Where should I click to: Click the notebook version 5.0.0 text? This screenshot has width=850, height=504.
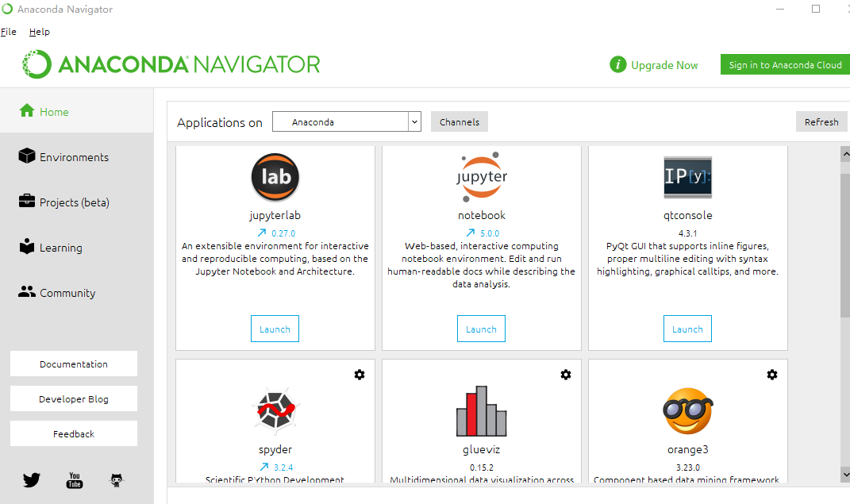coord(490,233)
